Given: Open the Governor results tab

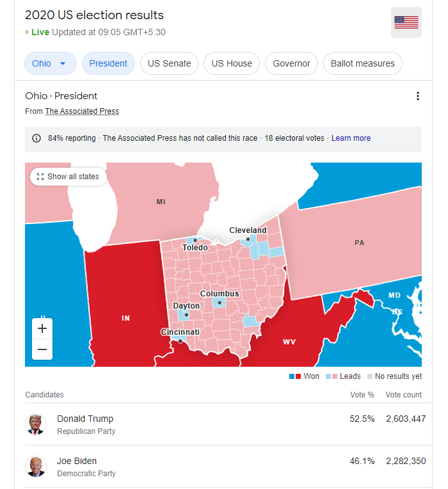Looking at the screenshot, I should pyautogui.click(x=291, y=63).
